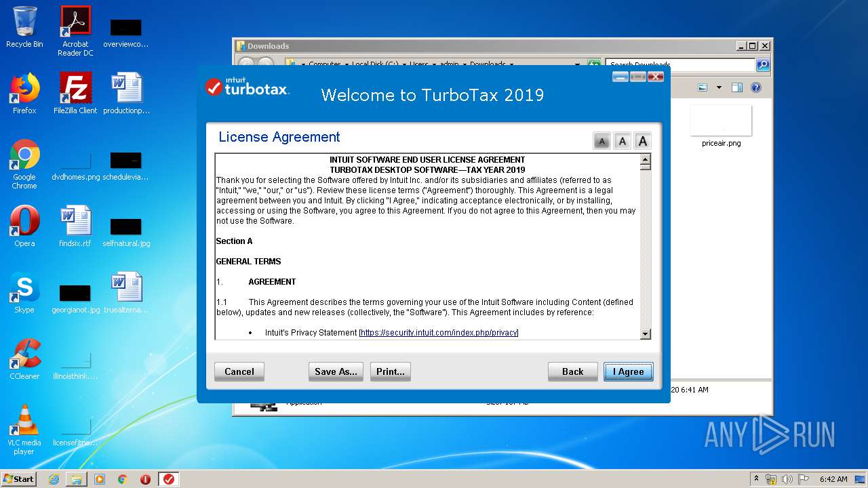Screen dimensions: 868x488
Task: Launch Firefox from the desktop
Action: pyautogui.click(x=24, y=93)
